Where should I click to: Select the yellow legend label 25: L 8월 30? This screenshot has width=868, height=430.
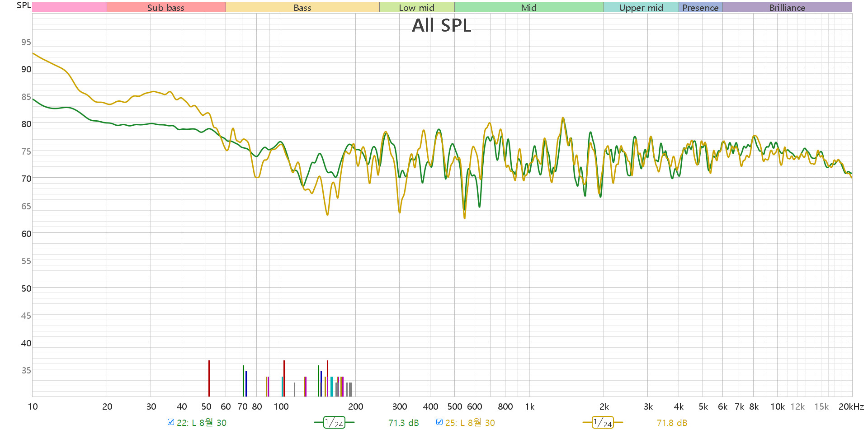(x=470, y=422)
